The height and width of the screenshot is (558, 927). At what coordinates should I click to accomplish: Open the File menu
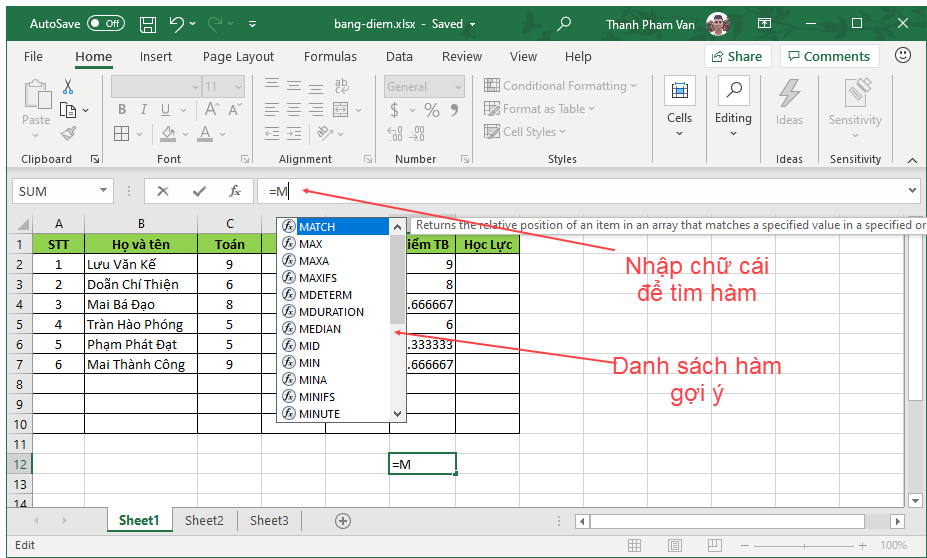33,57
